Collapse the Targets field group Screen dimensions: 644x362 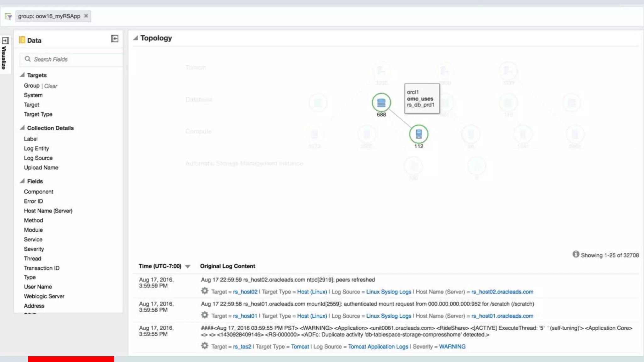pos(22,75)
